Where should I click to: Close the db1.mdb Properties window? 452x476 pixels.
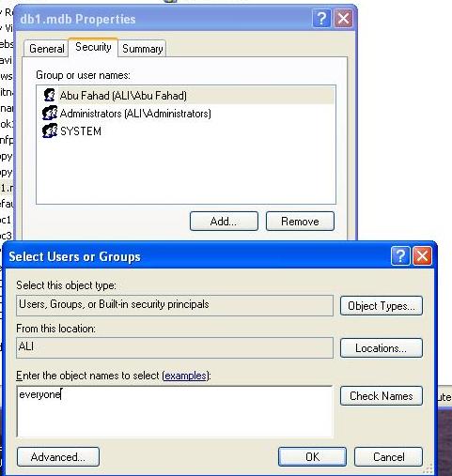click(343, 19)
